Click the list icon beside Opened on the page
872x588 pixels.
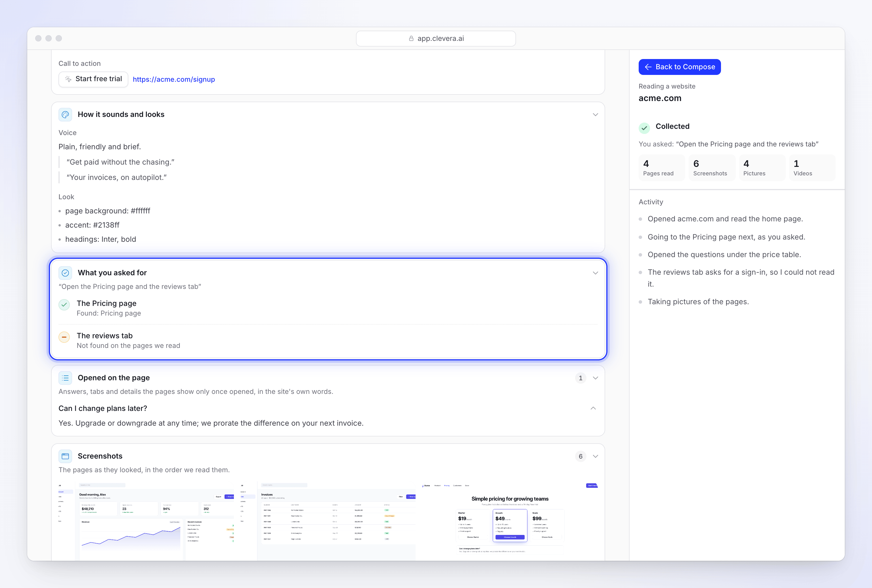pos(65,378)
